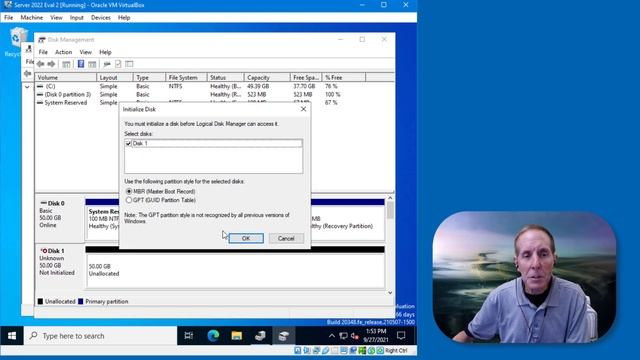This screenshot has height=360, width=640.
Task: Launch Microsoft Edge from the taskbar
Action: click(213, 336)
